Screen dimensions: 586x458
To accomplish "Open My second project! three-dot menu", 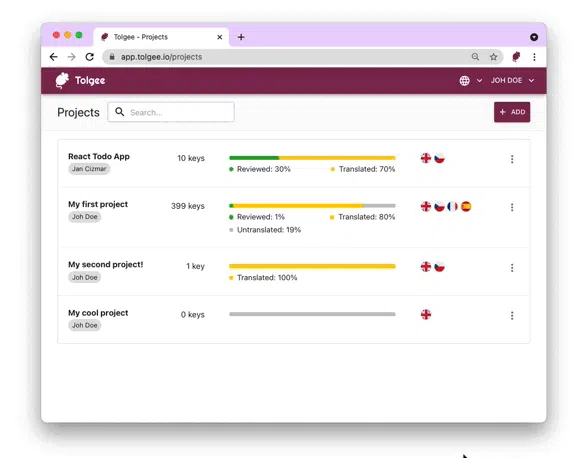I will (512, 267).
